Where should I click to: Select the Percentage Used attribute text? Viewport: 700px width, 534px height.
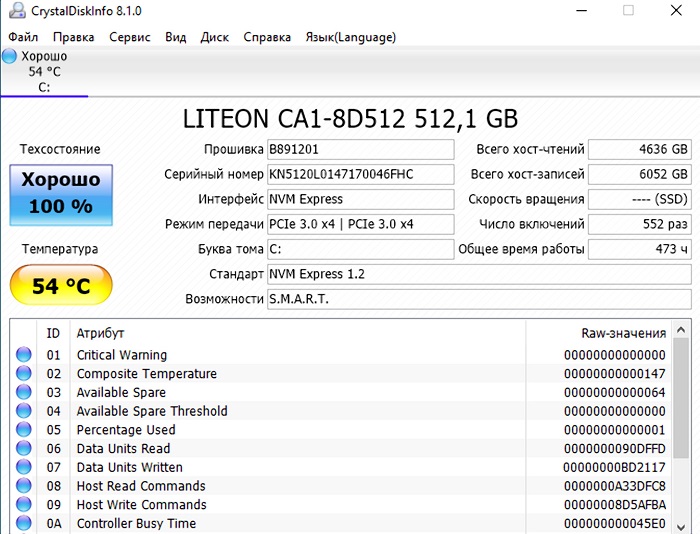click(126, 430)
